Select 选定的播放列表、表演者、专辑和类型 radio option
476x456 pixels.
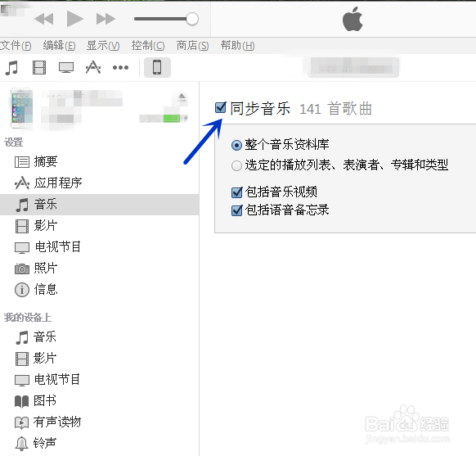tap(236, 166)
